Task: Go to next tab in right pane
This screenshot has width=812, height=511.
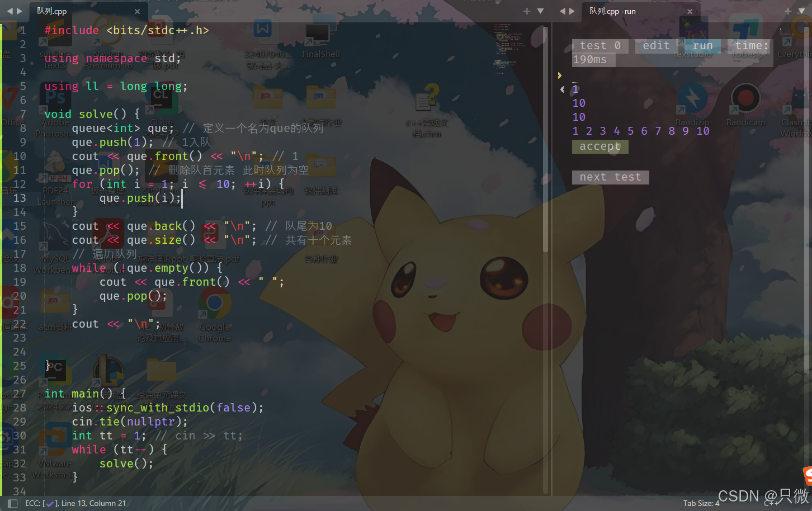Action: pyautogui.click(x=572, y=11)
